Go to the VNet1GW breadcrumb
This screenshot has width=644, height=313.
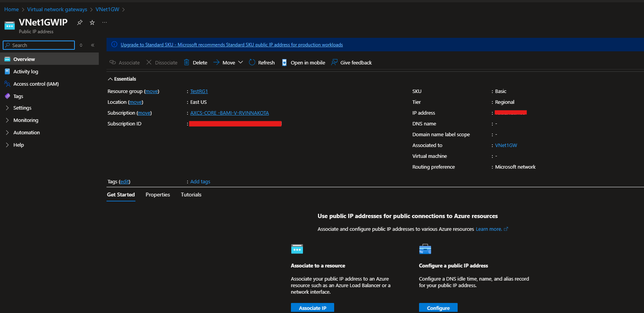click(x=107, y=9)
